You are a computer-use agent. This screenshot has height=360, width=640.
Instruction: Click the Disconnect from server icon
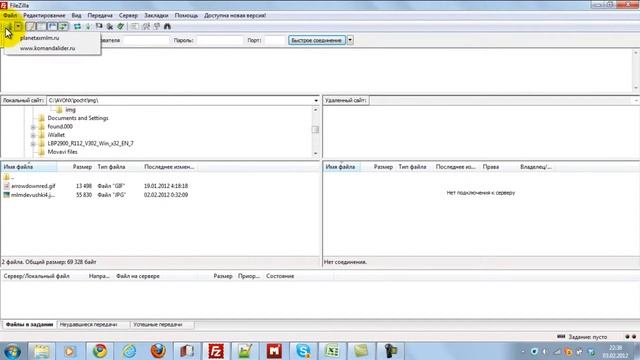click(110, 27)
